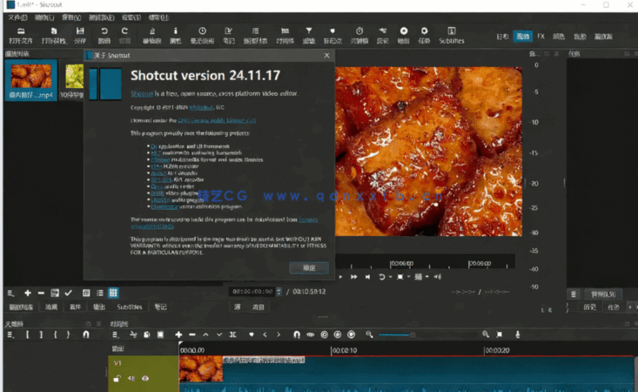Open the timeline hamburger menu

click(x=116, y=335)
